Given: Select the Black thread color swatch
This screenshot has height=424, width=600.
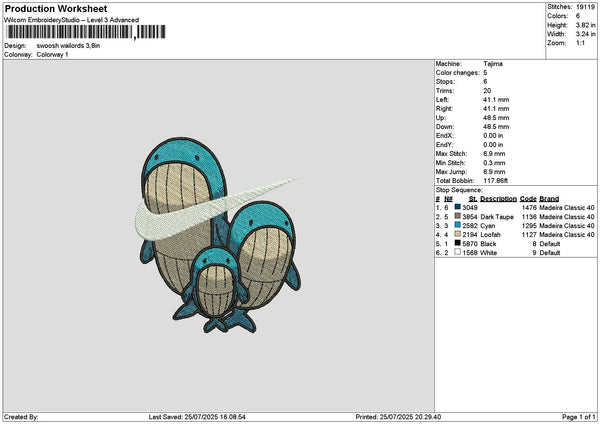Looking at the screenshot, I should coord(458,243).
